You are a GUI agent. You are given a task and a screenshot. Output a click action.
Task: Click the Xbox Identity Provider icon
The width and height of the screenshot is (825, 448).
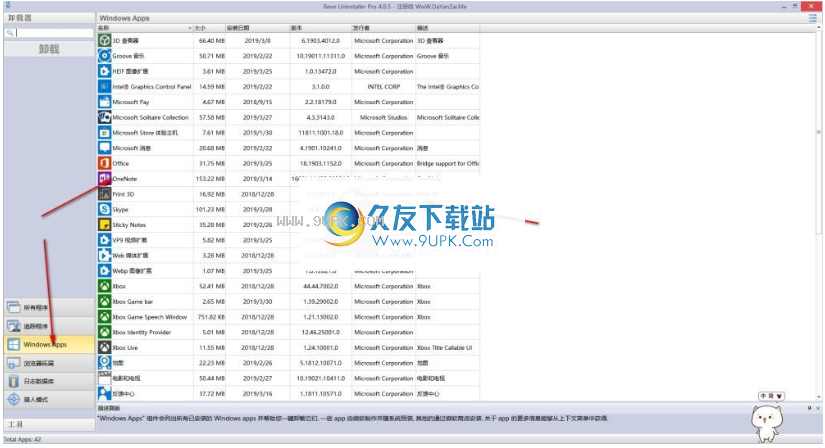105,332
